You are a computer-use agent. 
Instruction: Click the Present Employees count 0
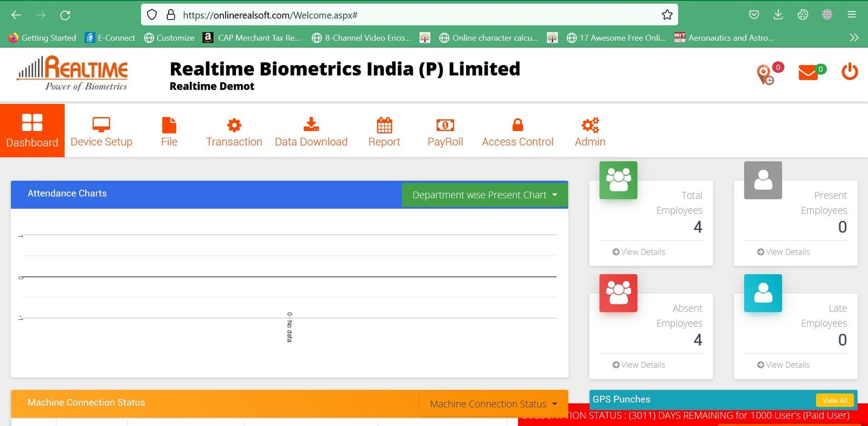click(843, 227)
